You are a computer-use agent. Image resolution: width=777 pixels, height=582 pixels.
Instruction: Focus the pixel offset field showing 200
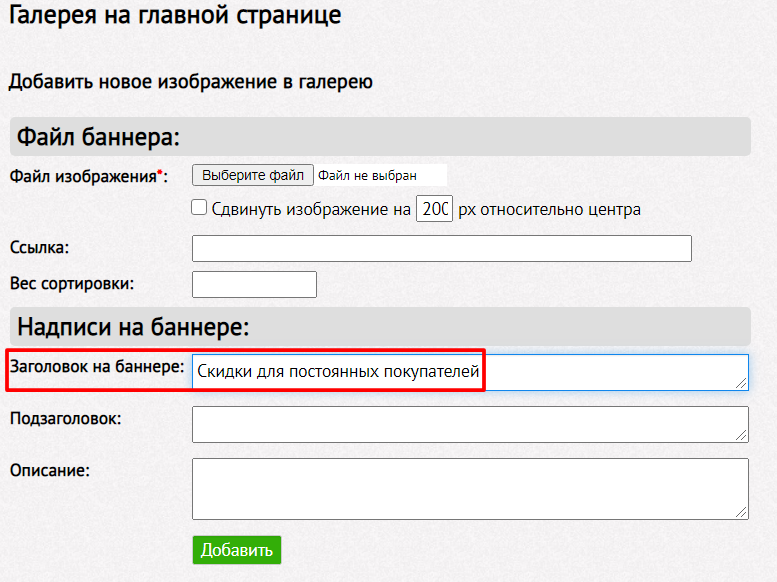pyautogui.click(x=434, y=209)
